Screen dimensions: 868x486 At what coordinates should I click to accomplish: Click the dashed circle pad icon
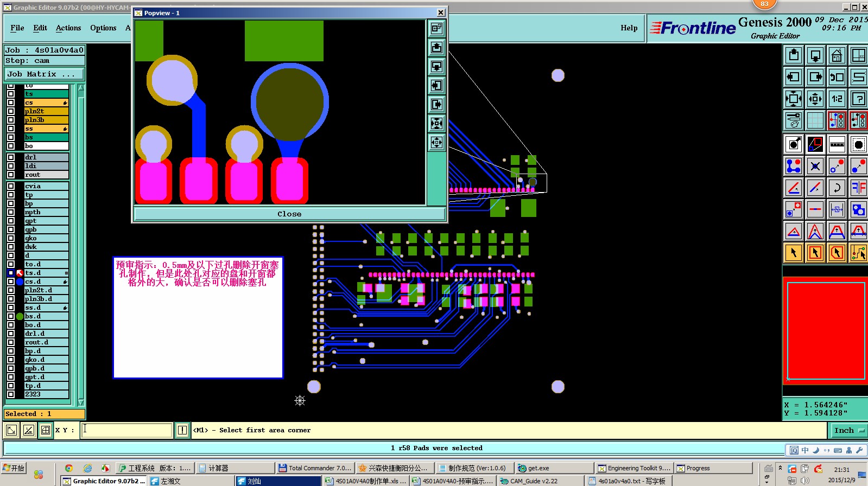tap(859, 144)
